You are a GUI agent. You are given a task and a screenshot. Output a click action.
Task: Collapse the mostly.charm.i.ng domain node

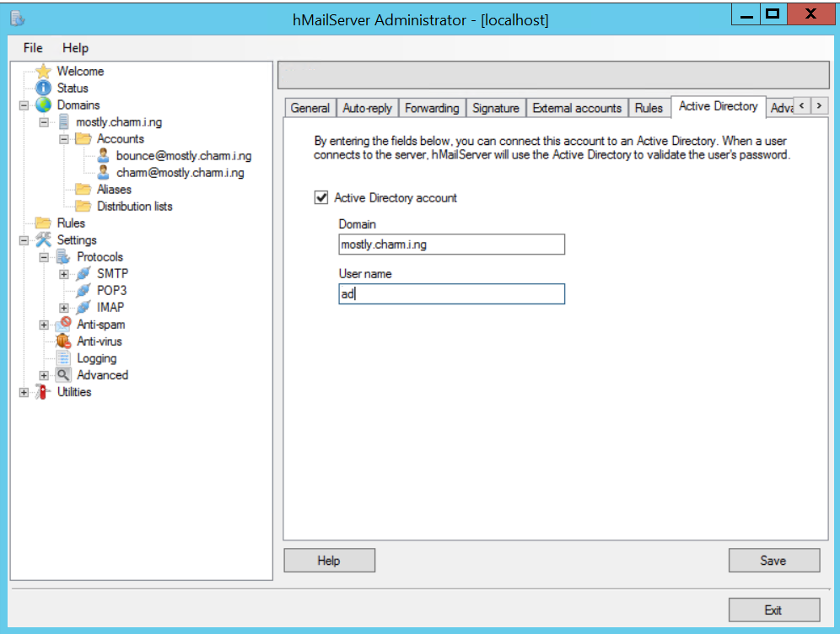click(x=44, y=122)
